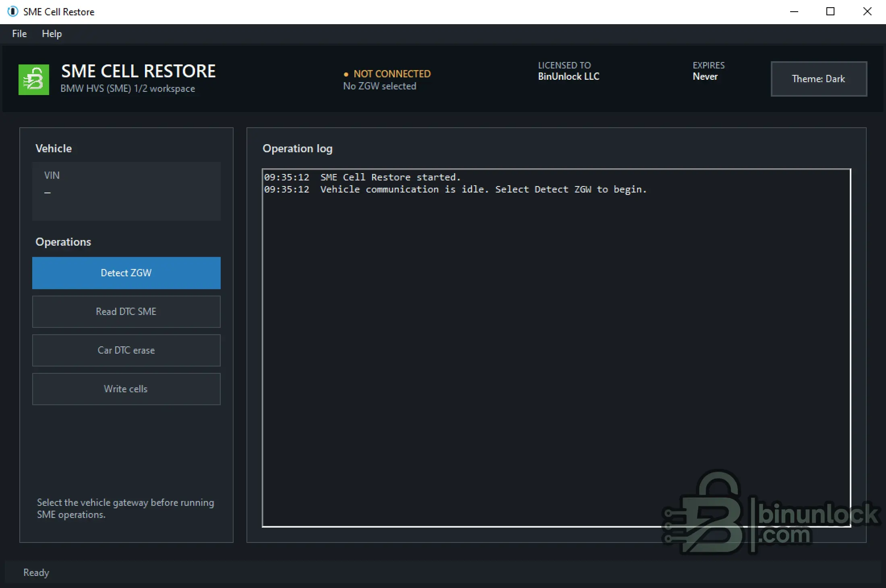Close the SME Cell Restore window
Image resolution: width=886 pixels, height=588 pixels.
tap(867, 12)
